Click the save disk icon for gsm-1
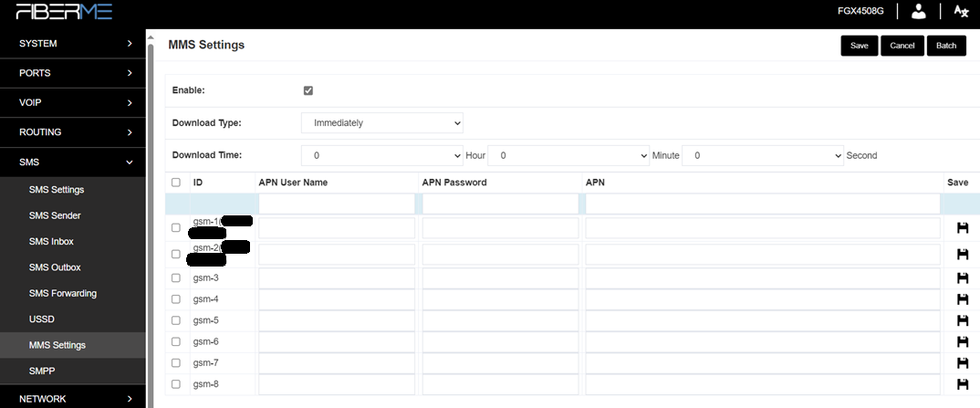 pyautogui.click(x=963, y=228)
